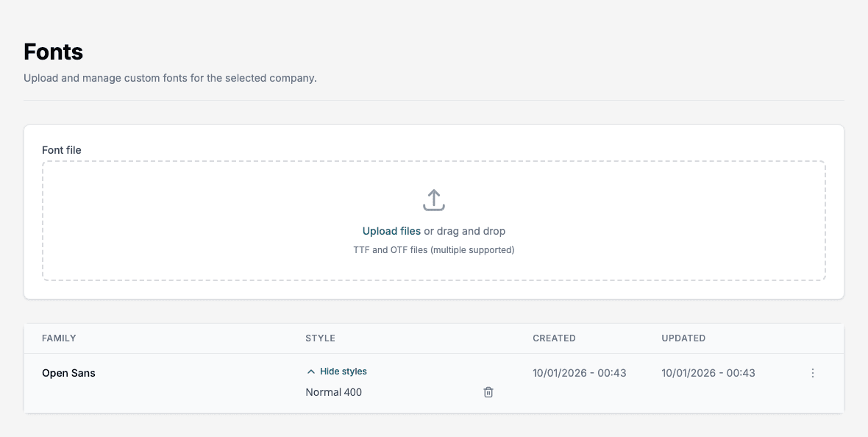Click the Normal 400 style text
This screenshot has width=868, height=437.
(x=334, y=392)
